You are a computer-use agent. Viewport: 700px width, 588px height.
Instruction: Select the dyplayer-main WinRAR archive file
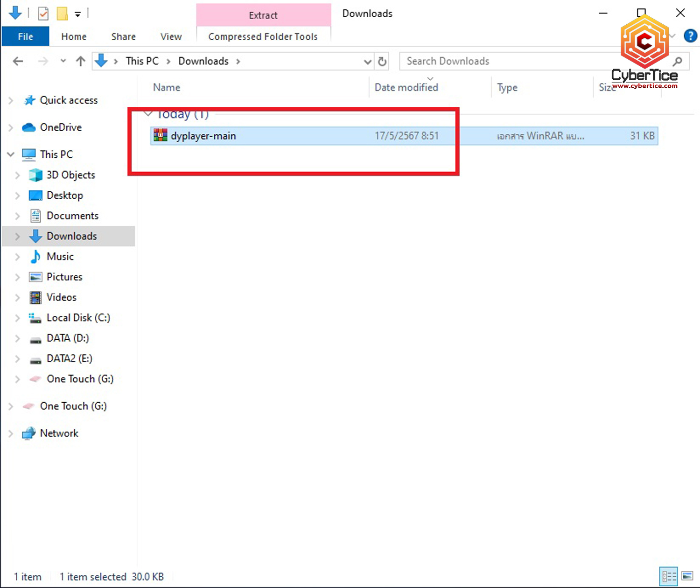click(x=203, y=136)
